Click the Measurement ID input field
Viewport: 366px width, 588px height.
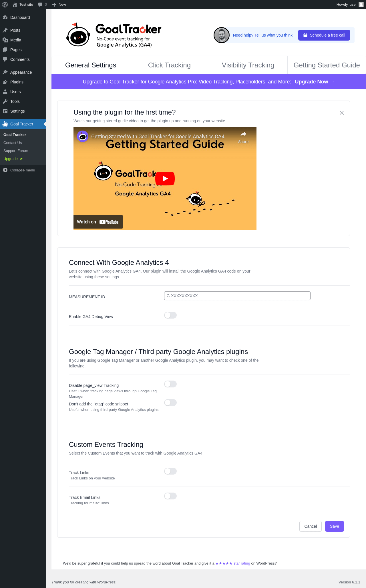pyautogui.click(x=237, y=296)
